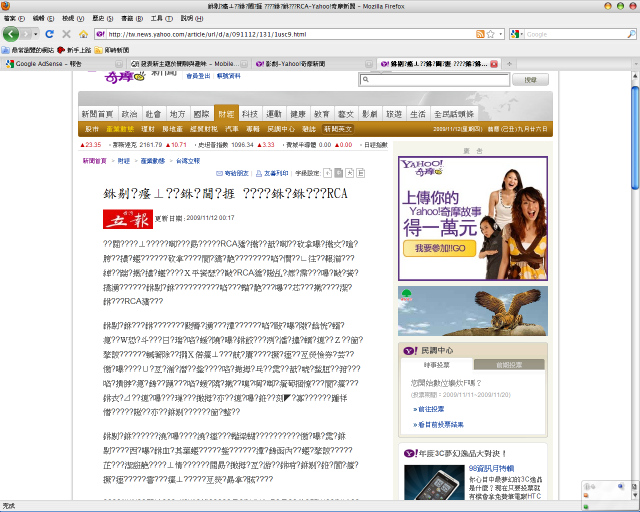Click the search button beside Yahoo search box
The height and width of the screenshot is (512, 640).
coord(530,80)
